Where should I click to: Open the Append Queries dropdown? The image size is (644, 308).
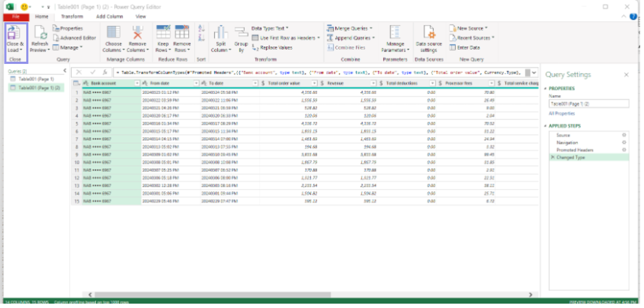[x=374, y=38]
